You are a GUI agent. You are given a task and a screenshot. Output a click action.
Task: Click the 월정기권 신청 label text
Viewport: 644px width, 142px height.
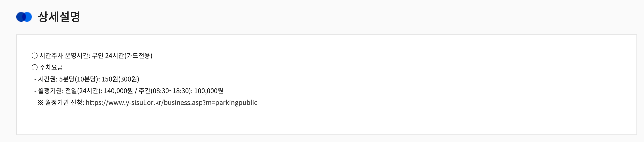tap(64, 102)
